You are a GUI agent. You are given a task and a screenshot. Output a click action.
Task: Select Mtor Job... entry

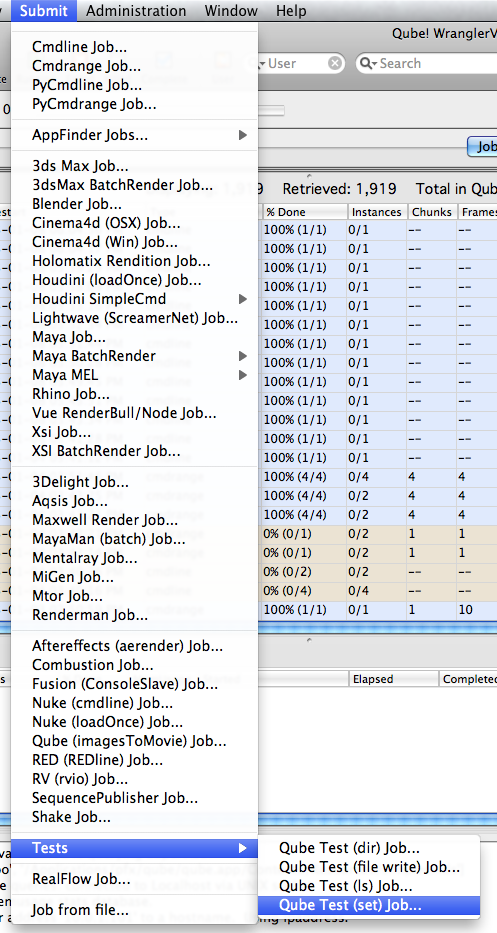click(135, 596)
